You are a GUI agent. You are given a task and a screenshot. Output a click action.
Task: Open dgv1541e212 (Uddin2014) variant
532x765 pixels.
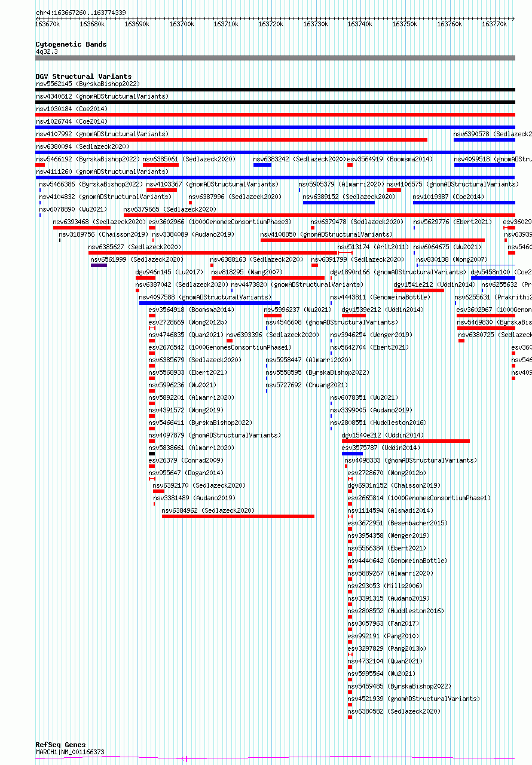(435, 284)
